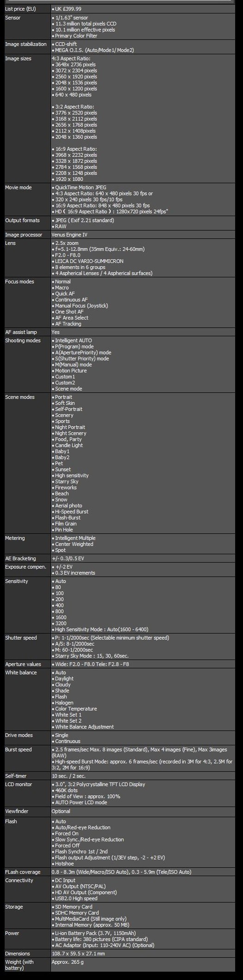Click the Movie mode row label

pyautogui.click(x=19, y=187)
